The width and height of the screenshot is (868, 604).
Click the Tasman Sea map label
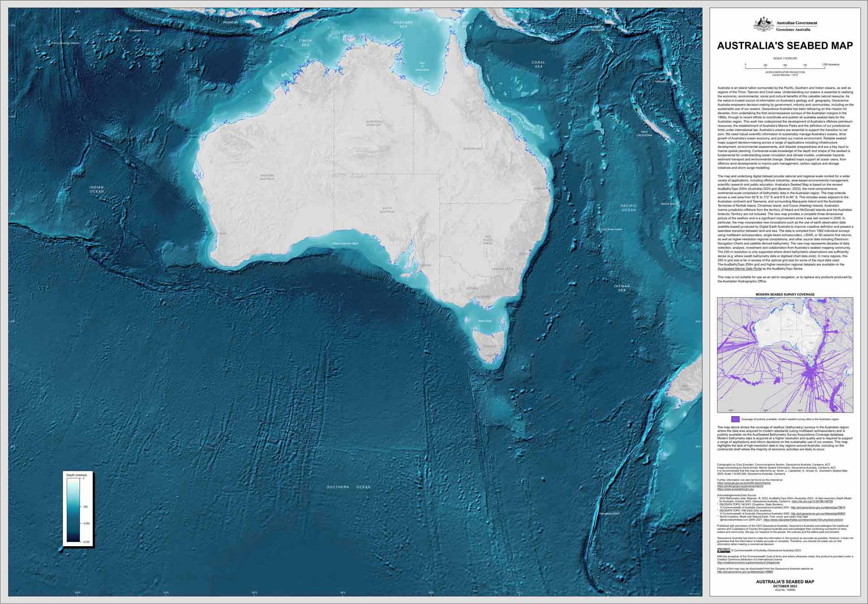coord(621,288)
